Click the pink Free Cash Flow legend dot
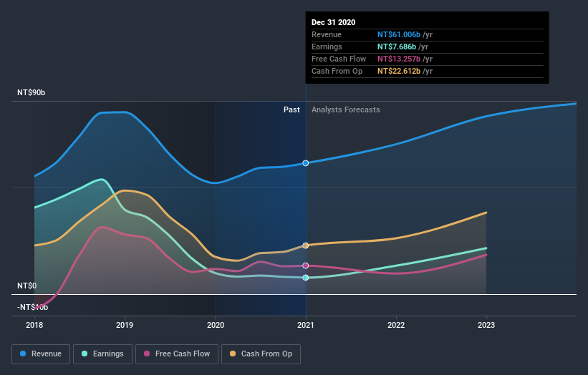 click(147, 354)
